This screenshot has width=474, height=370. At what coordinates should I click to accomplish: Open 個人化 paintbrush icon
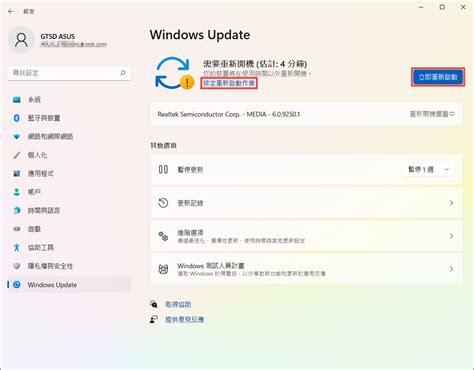pos(17,155)
